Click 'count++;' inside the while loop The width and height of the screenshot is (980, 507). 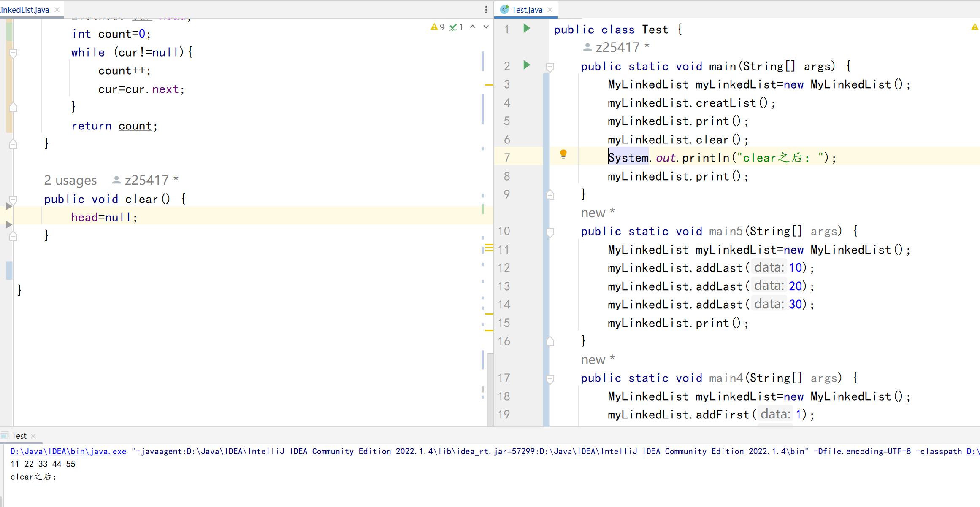[x=125, y=70]
